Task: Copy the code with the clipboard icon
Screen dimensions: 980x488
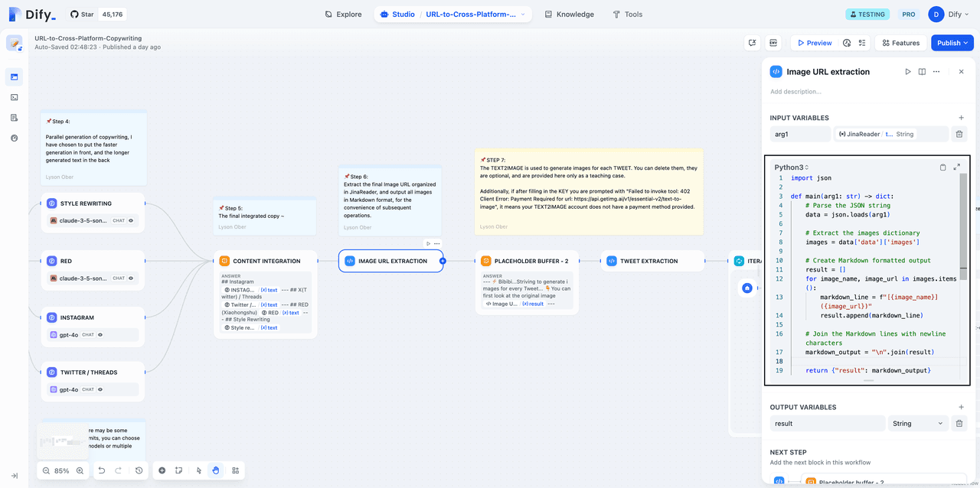Action: (x=942, y=167)
